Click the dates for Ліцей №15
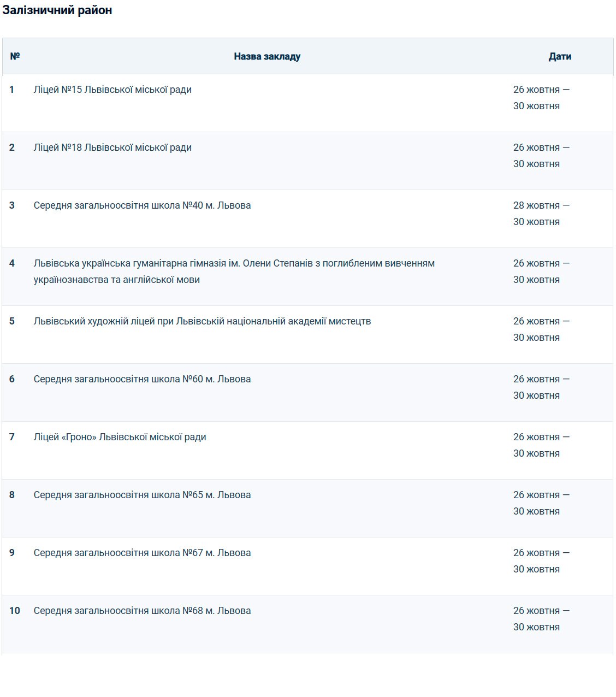The height and width of the screenshot is (697, 616). pyautogui.click(x=541, y=98)
